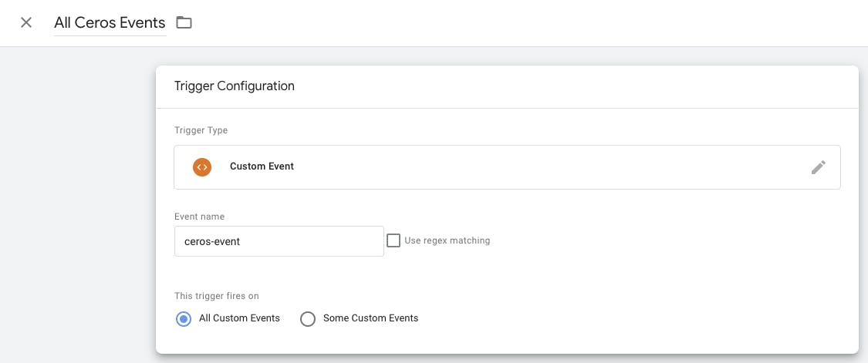This screenshot has height=363, width=868.
Task: Select the All Custom Events radio button
Action: (x=184, y=318)
